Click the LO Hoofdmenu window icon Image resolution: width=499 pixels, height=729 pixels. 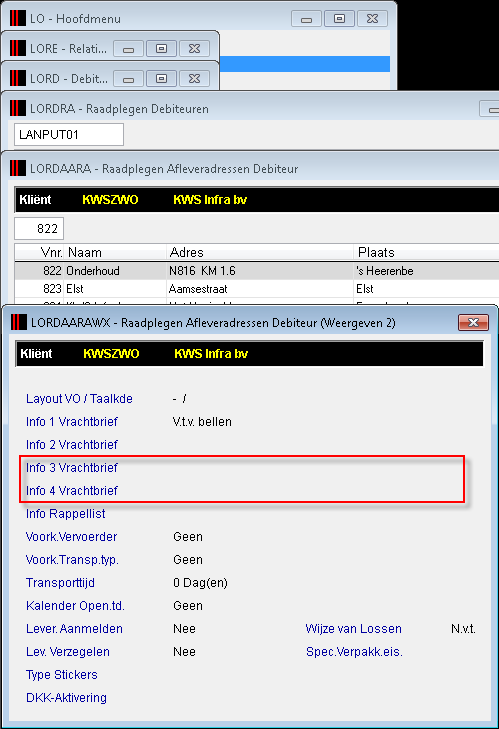click(x=18, y=18)
